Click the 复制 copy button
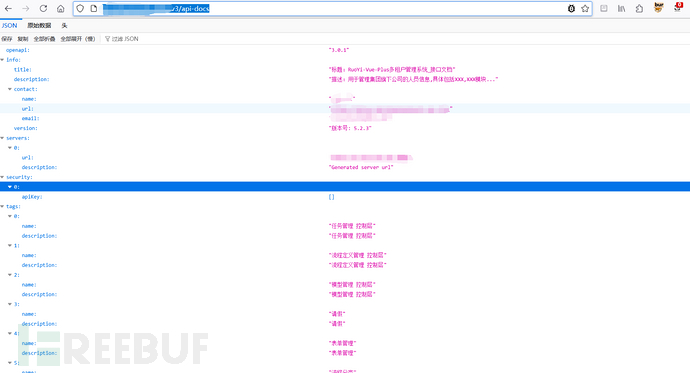This screenshot has height=373, width=690. click(23, 39)
